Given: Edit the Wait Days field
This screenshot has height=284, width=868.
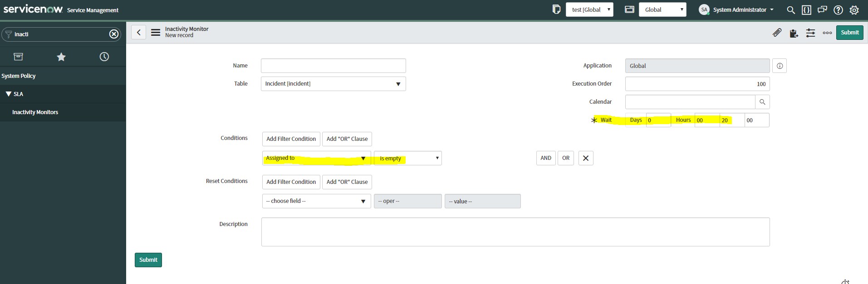Looking at the screenshot, I should click(658, 120).
